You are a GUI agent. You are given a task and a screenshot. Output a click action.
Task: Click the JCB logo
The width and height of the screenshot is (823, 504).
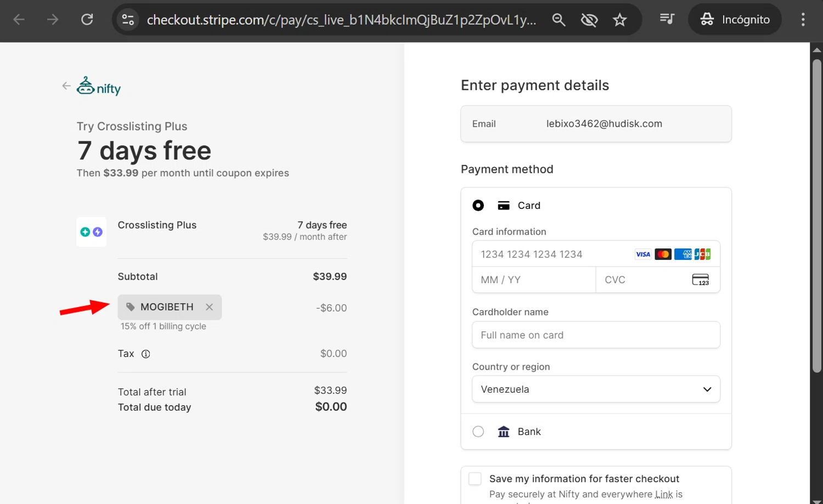pos(703,254)
